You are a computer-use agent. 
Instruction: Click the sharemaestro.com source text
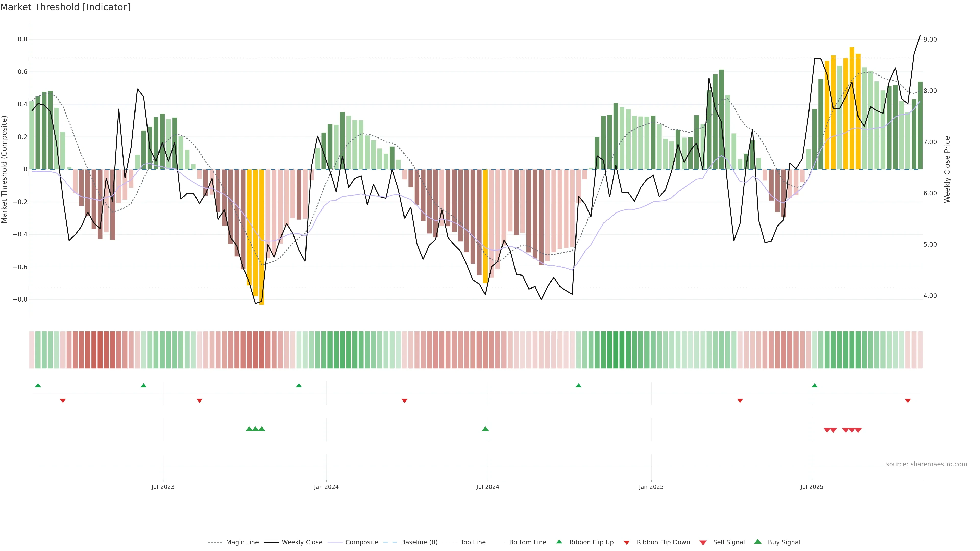pyautogui.click(x=926, y=464)
